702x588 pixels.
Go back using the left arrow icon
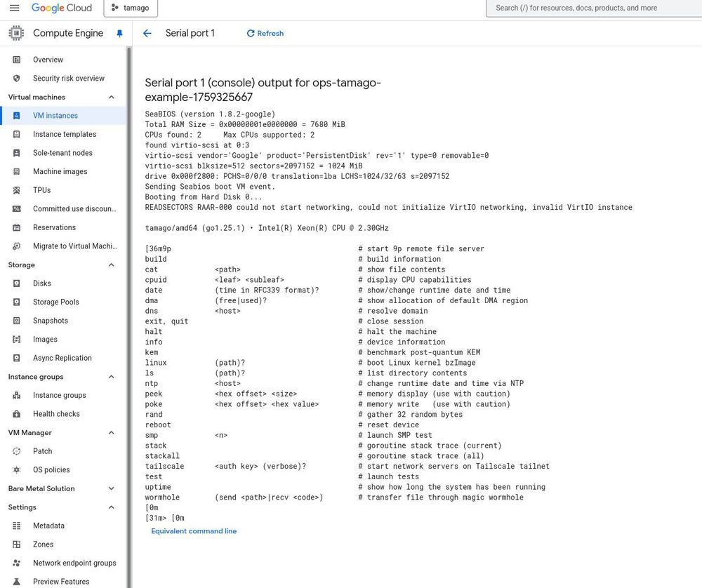click(x=147, y=33)
